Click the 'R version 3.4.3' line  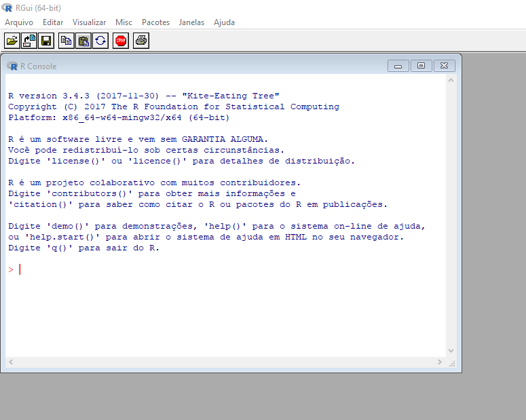click(144, 96)
